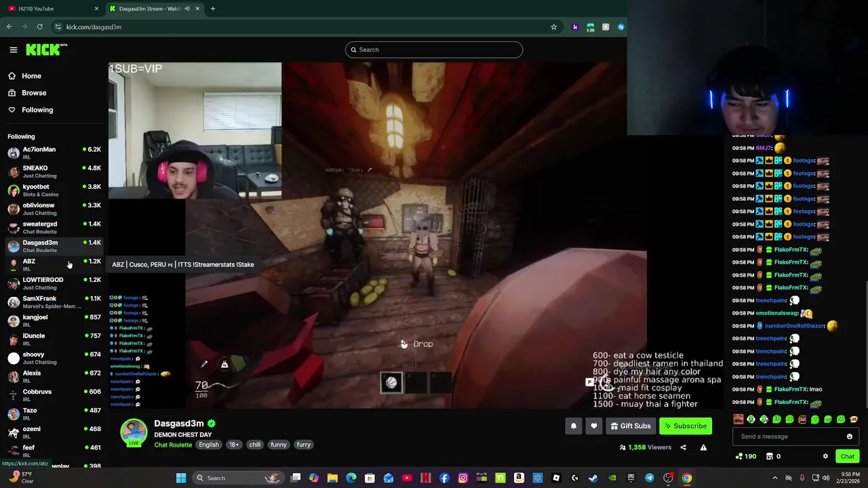Open Roblox from taskbar
The height and width of the screenshot is (488, 868).
click(556, 478)
